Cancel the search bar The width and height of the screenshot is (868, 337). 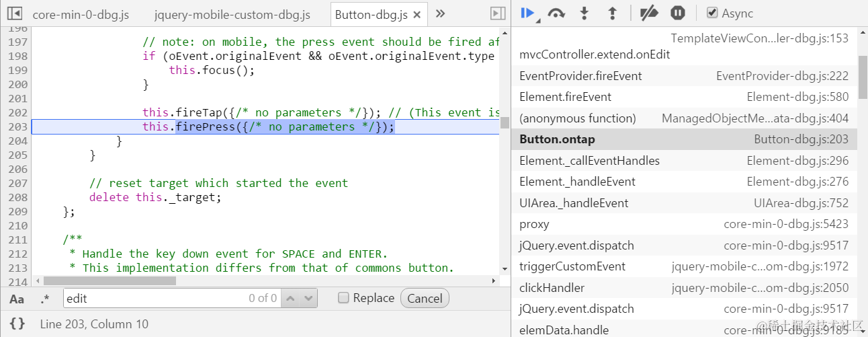(425, 298)
